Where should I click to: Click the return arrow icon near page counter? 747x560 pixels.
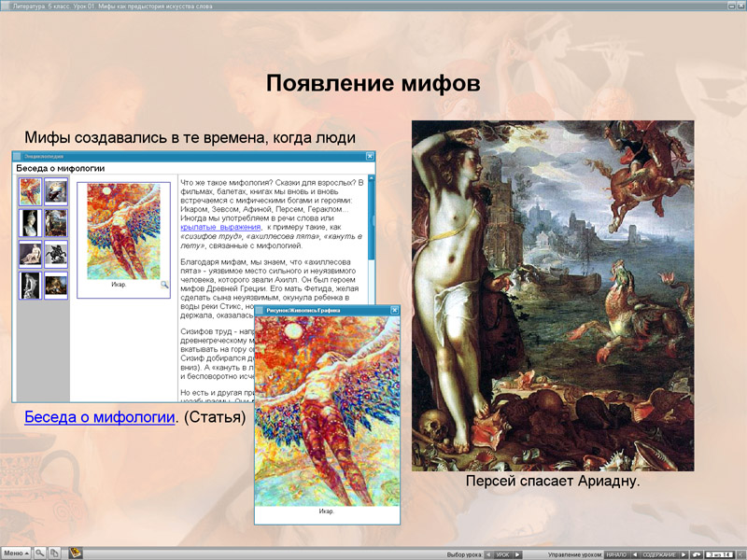(x=697, y=554)
